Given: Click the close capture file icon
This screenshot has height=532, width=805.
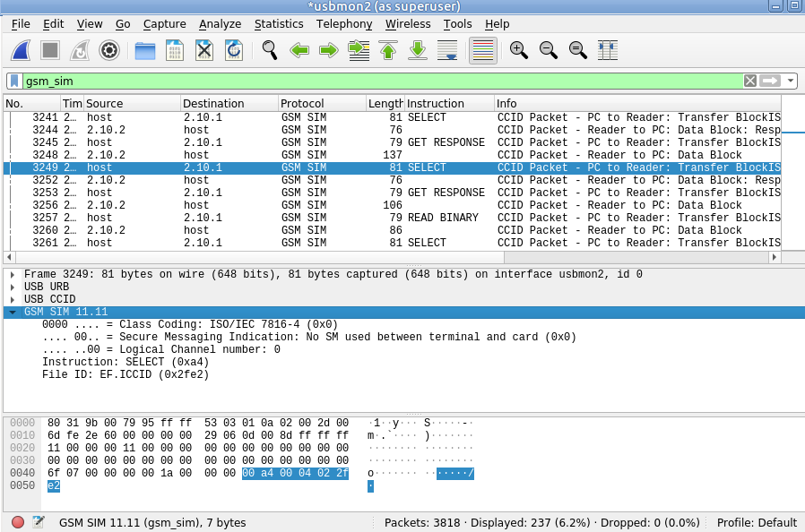Looking at the screenshot, I should click(204, 50).
